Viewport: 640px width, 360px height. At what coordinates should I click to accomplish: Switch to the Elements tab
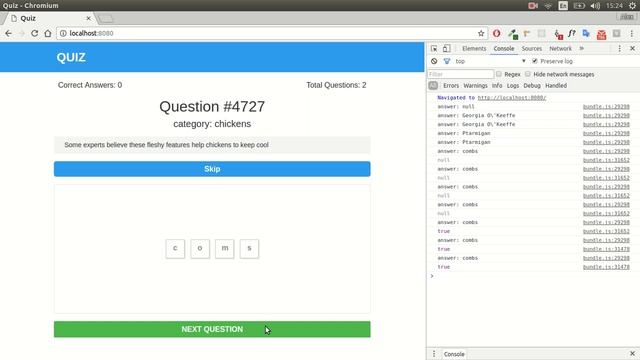(x=474, y=49)
